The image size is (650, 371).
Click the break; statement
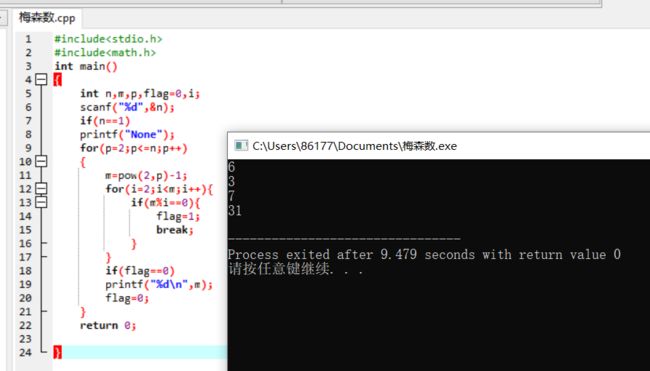pos(175,230)
